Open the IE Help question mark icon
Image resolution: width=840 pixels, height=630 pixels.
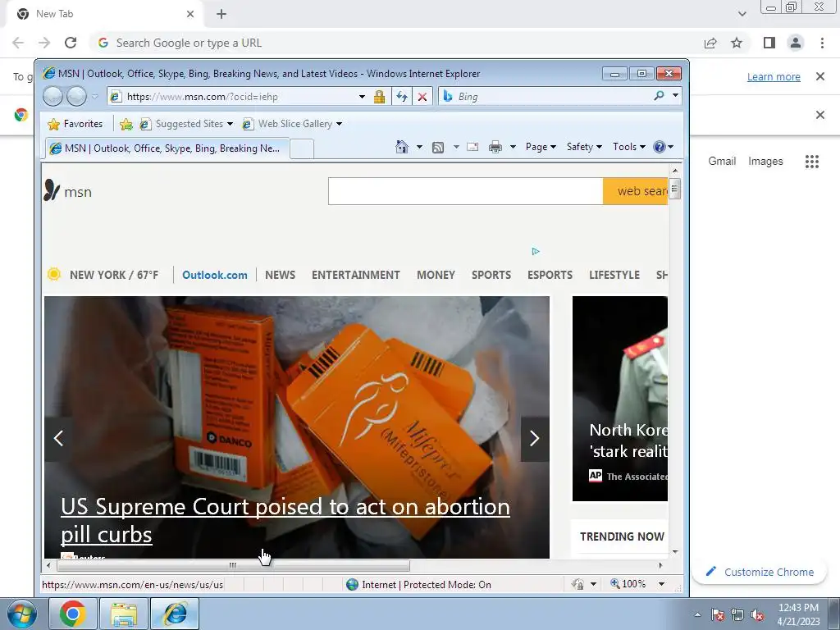point(660,147)
